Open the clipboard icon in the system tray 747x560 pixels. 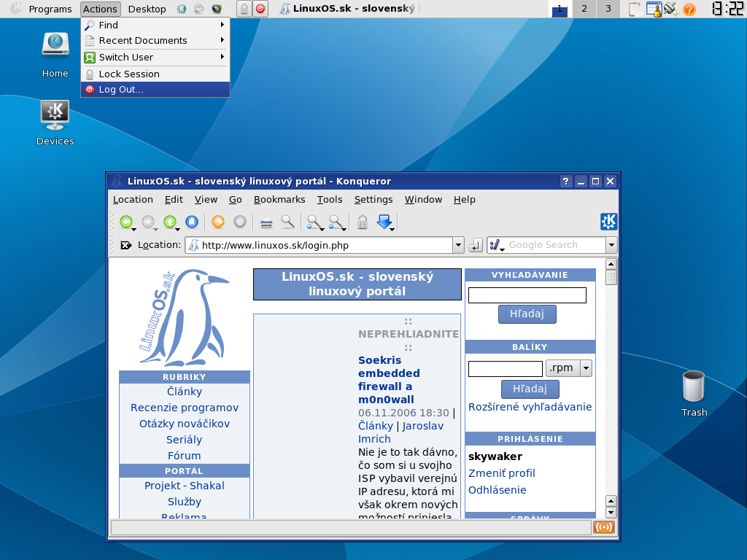coord(635,9)
